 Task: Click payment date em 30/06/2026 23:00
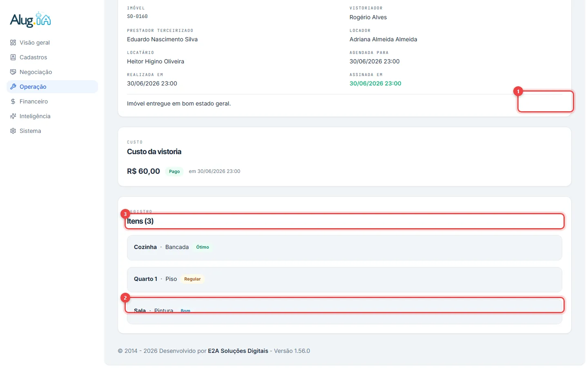pos(214,171)
